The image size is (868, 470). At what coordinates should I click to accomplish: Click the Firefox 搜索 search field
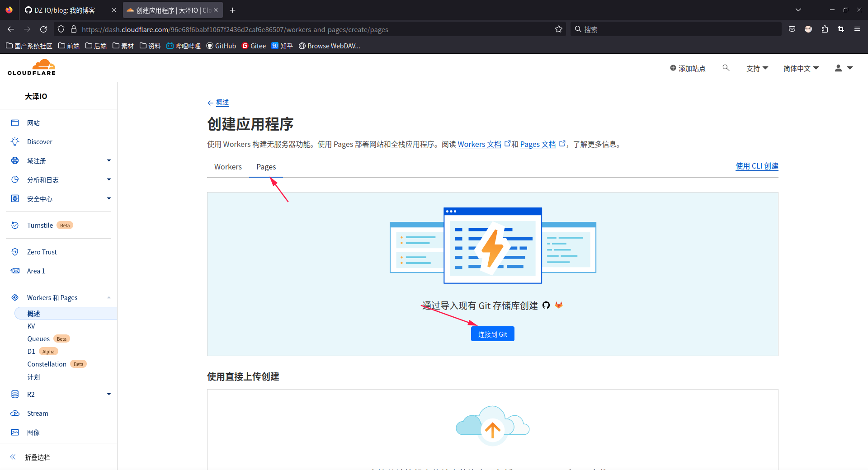click(x=676, y=29)
